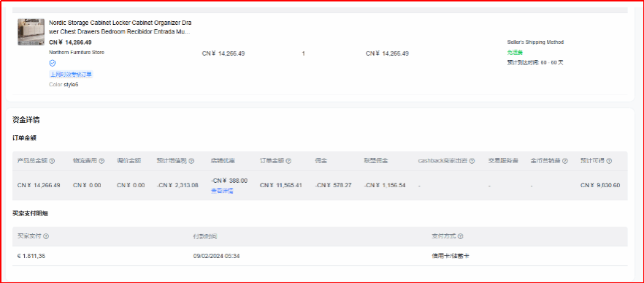Click the blue 上网时效考核订单 tag
644x283 pixels.
(71, 75)
